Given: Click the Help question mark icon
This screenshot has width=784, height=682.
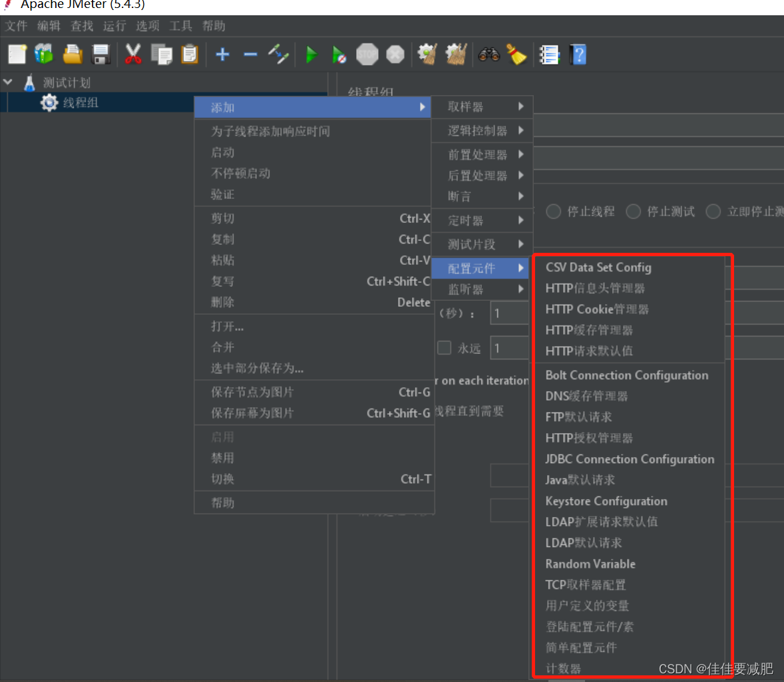Looking at the screenshot, I should (x=578, y=55).
